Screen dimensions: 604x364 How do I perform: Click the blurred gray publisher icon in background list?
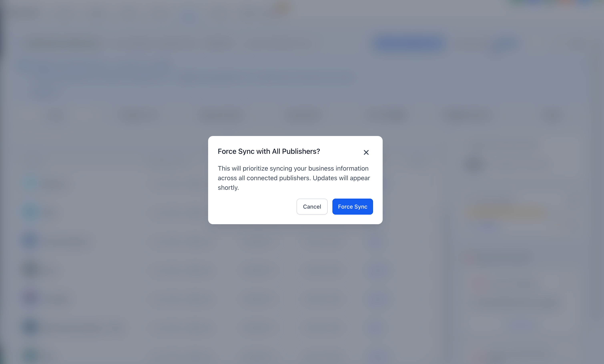pyautogui.click(x=30, y=269)
